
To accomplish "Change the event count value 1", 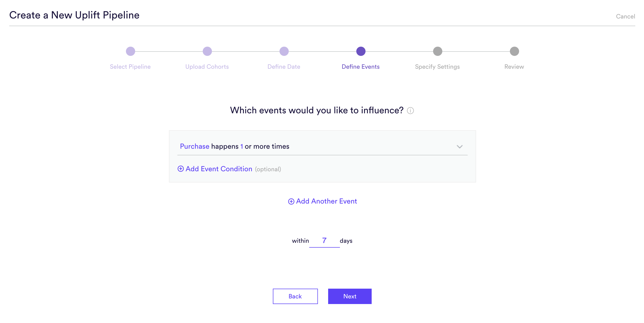I will coord(241,146).
